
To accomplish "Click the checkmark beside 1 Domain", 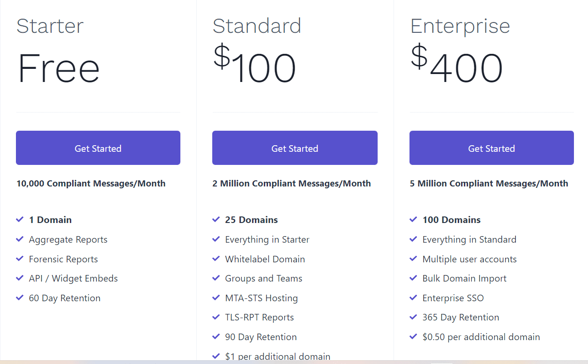I will [20, 219].
